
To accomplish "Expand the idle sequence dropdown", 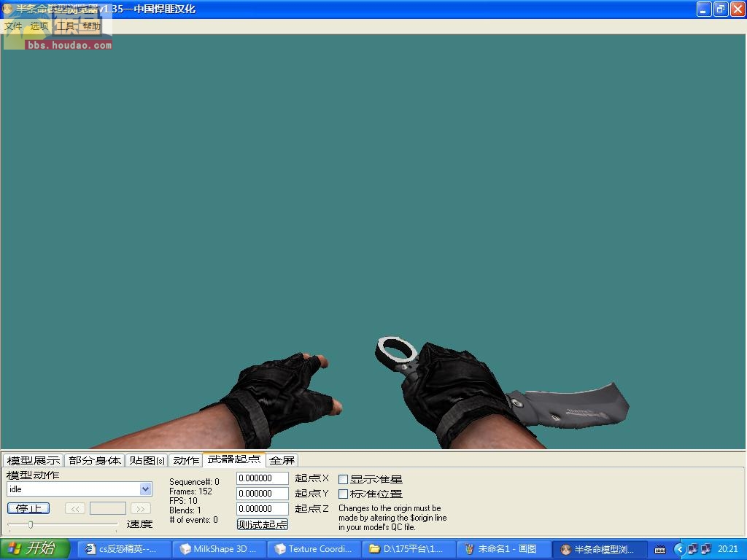I will coord(146,489).
